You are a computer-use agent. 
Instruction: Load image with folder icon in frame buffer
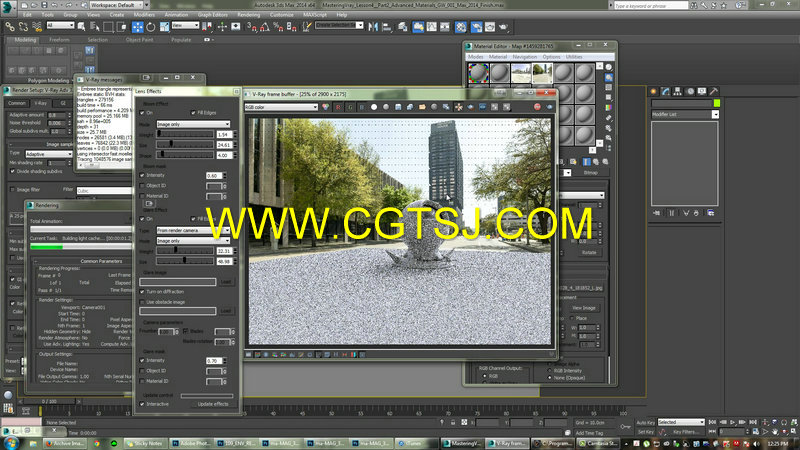point(422,107)
